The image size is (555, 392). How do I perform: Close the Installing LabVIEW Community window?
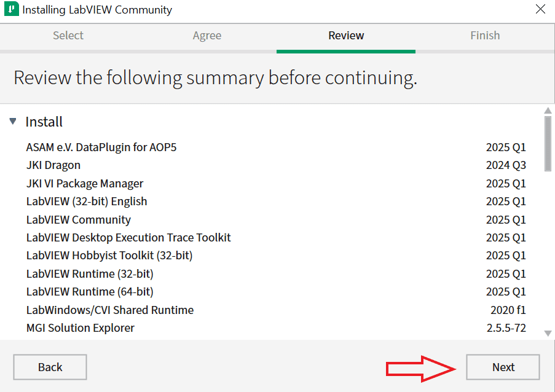pos(540,9)
